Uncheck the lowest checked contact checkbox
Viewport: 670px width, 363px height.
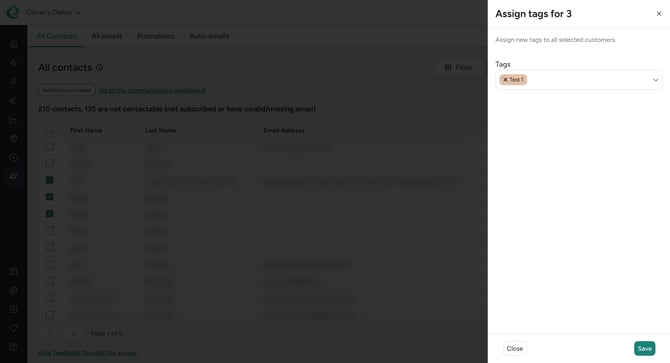coord(50,214)
